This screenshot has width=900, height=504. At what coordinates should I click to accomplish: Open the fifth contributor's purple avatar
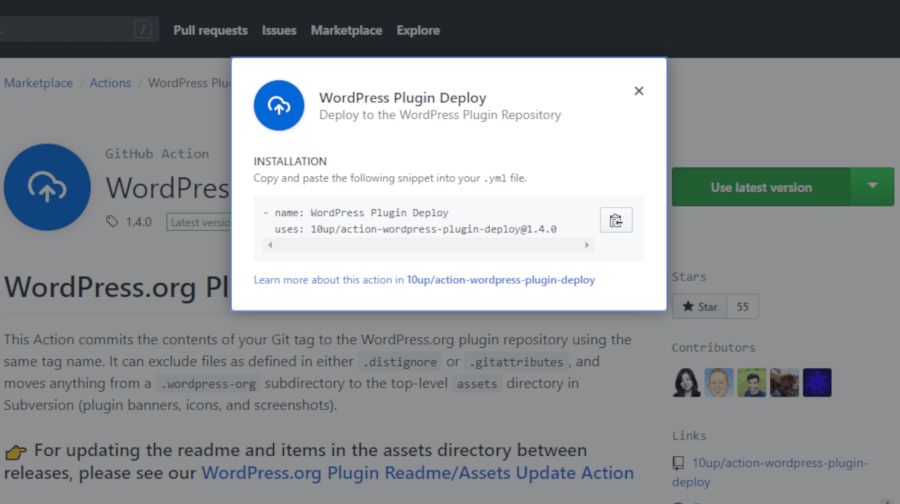point(817,383)
